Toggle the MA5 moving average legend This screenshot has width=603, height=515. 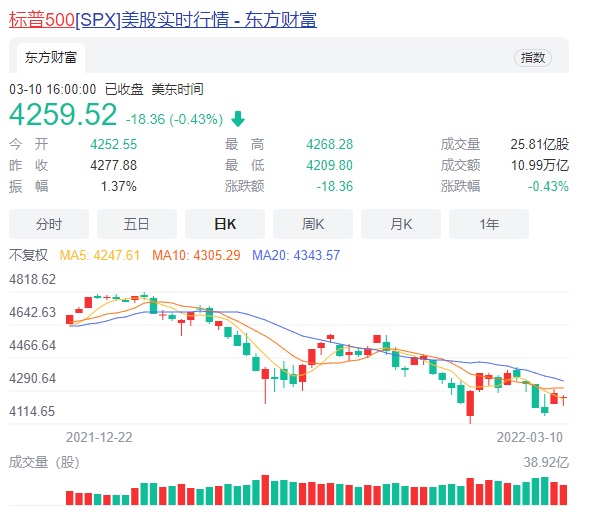point(100,255)
